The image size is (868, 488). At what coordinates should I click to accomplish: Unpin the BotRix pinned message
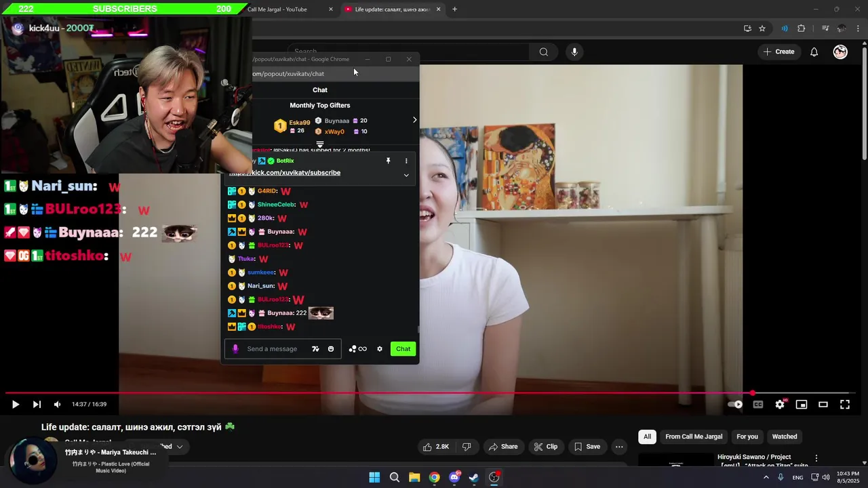coord(388,161)
